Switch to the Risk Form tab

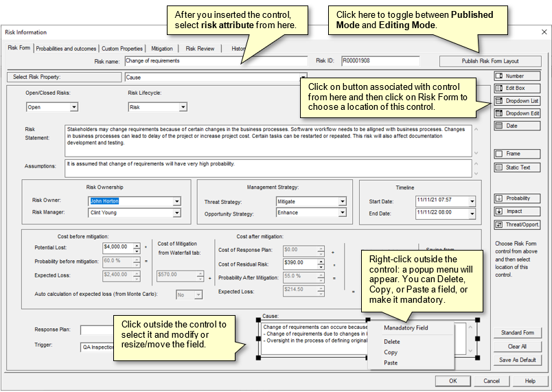coord(19,48)
